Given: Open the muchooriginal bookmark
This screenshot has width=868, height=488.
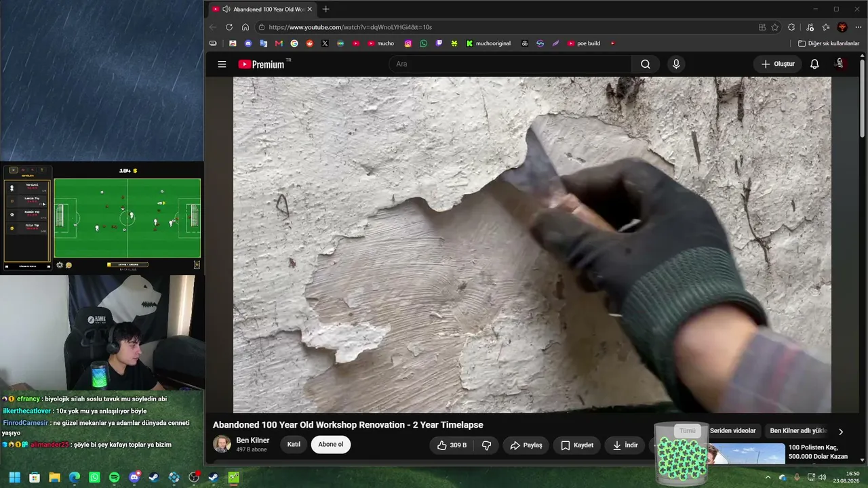Looking at the screenshot, I should tap(488, 43).
